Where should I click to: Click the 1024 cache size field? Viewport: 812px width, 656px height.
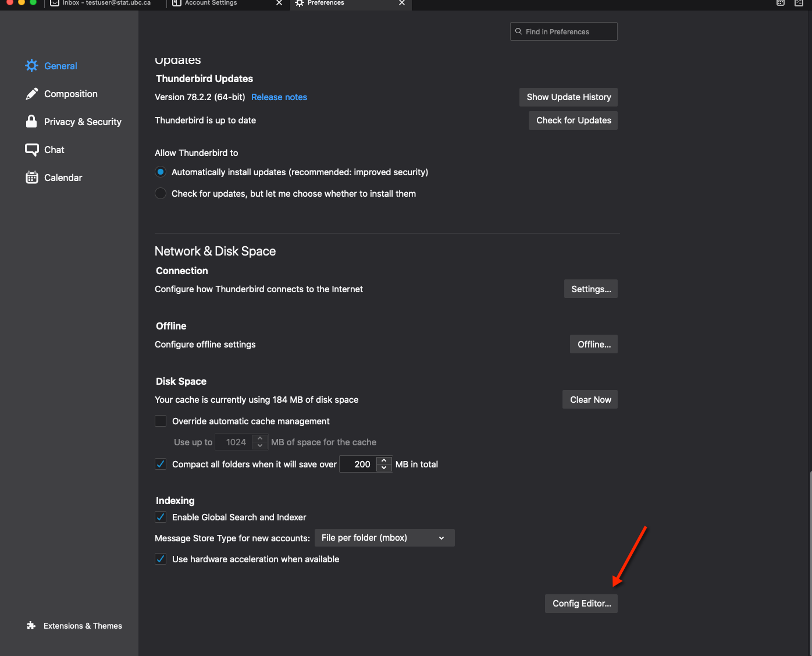pyautogui.click(x=234, y=442)
